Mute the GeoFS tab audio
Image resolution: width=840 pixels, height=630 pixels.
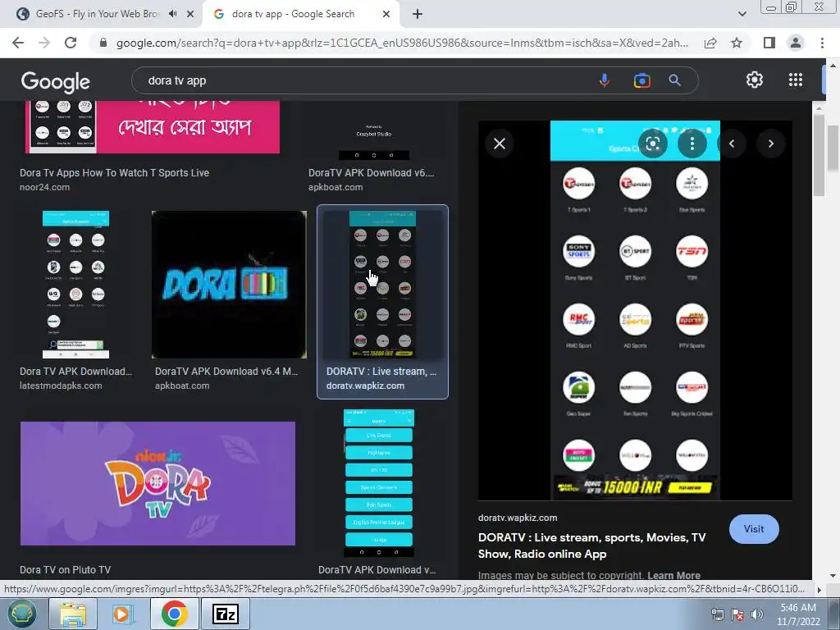click(172, 14)
